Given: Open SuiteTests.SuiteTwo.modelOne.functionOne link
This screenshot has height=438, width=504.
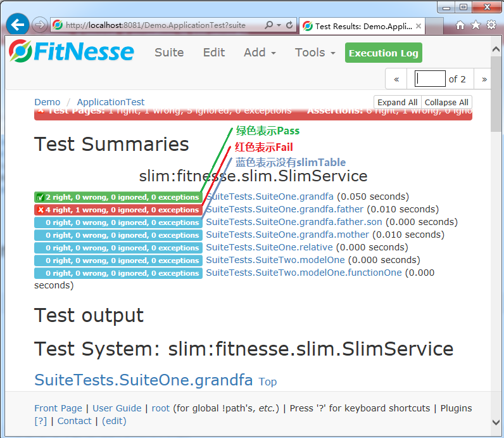Looking at the screenshot, I should (x=304, y=273).
